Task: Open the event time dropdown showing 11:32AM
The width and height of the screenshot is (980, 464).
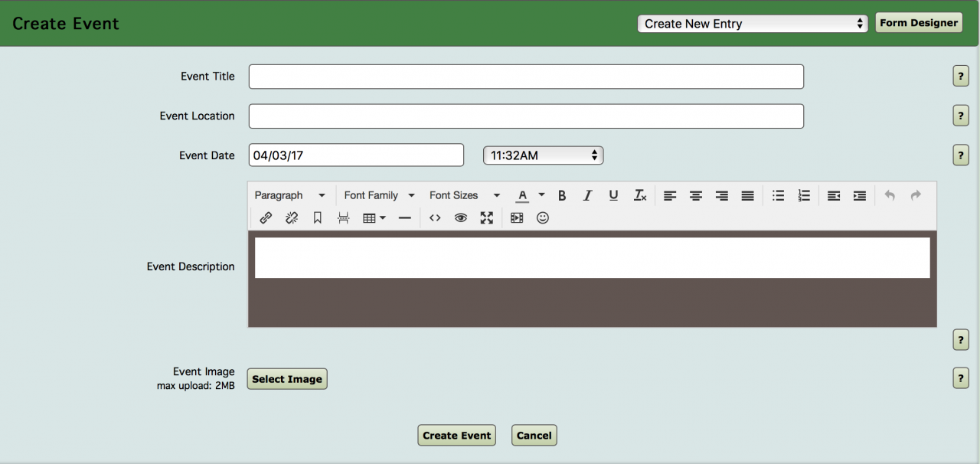Action: tap(543, 155)
